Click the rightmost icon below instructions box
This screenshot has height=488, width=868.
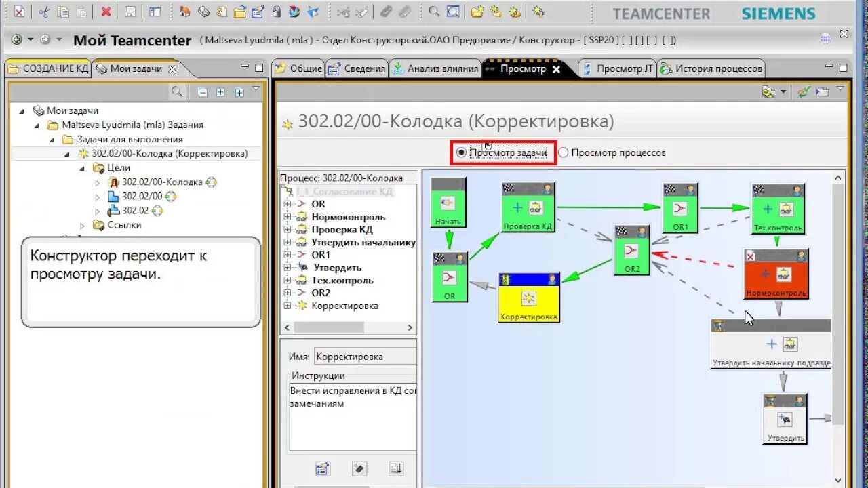[395, 468]
